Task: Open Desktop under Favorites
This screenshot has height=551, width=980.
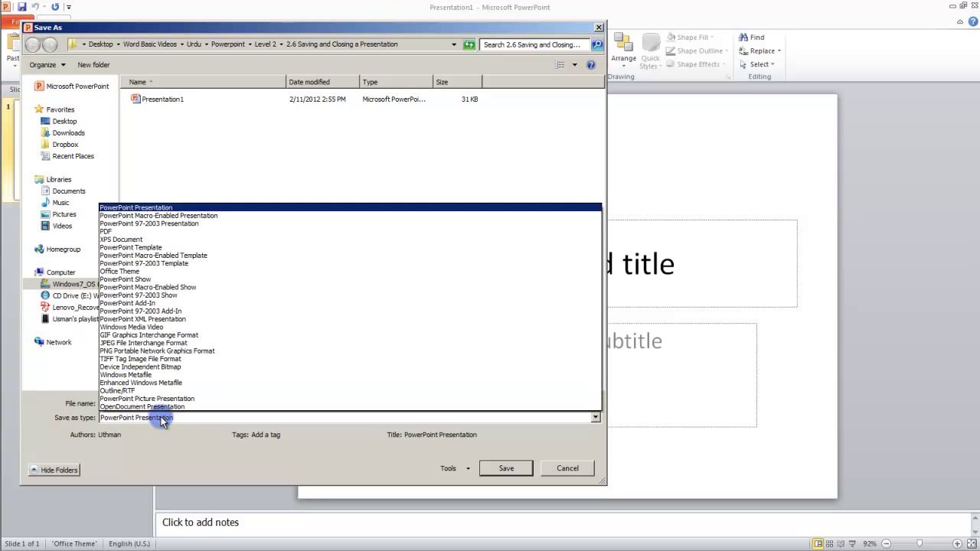Action: pyautogui.click(x=59, y=121)
